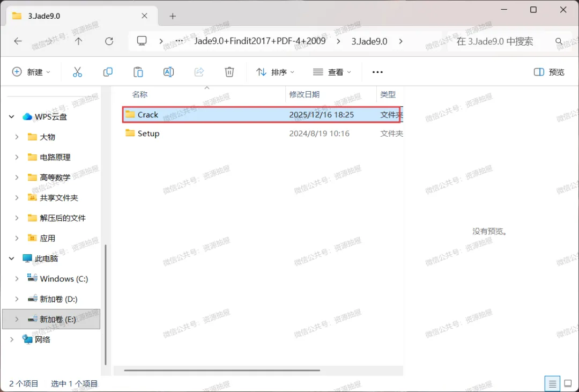
Task: Click the navigation pane vertical scrollbar
Action: pyautogui.click(x=106, y=305)
